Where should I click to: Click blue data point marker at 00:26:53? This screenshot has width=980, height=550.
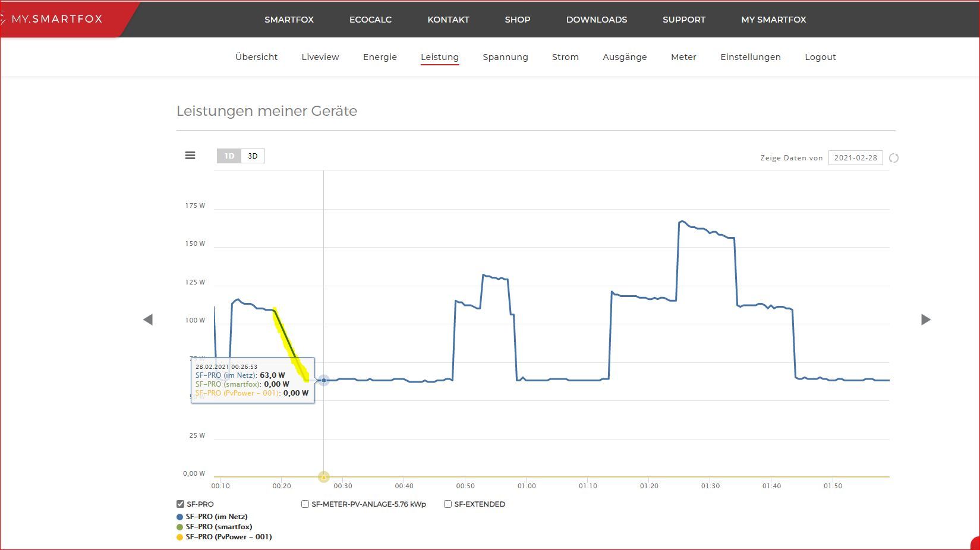(324, 380)
